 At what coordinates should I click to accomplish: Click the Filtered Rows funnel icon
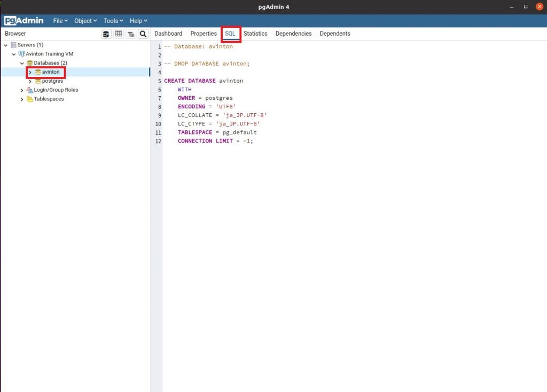(x=131, y=34)
